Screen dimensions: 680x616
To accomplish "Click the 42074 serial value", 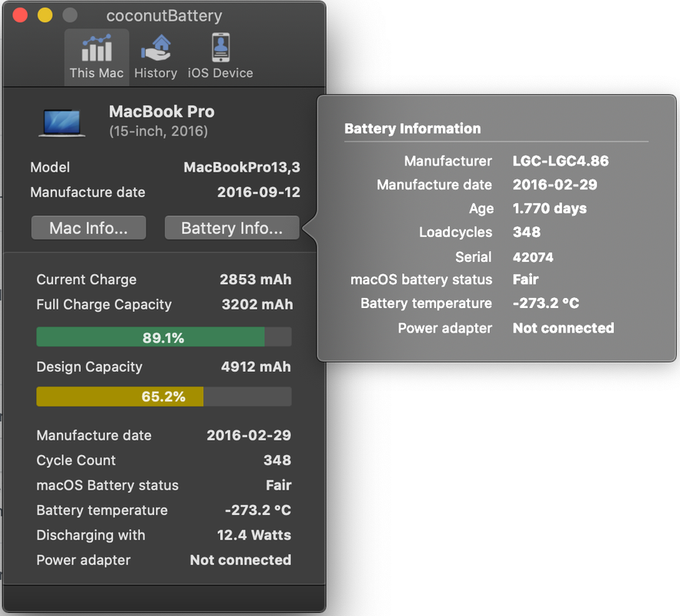I will (533, 257).
